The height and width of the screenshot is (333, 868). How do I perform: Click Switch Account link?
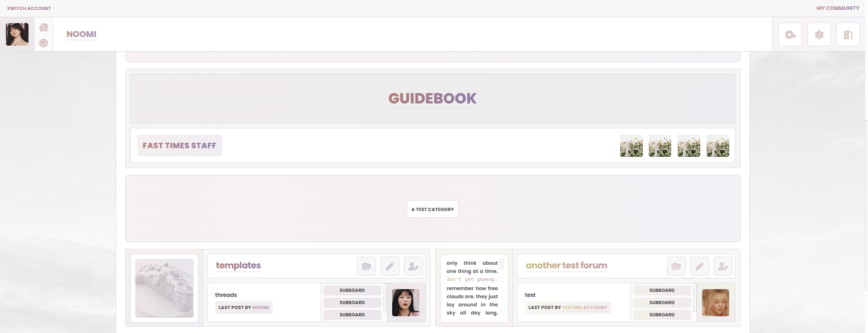(x=29, y=8)
